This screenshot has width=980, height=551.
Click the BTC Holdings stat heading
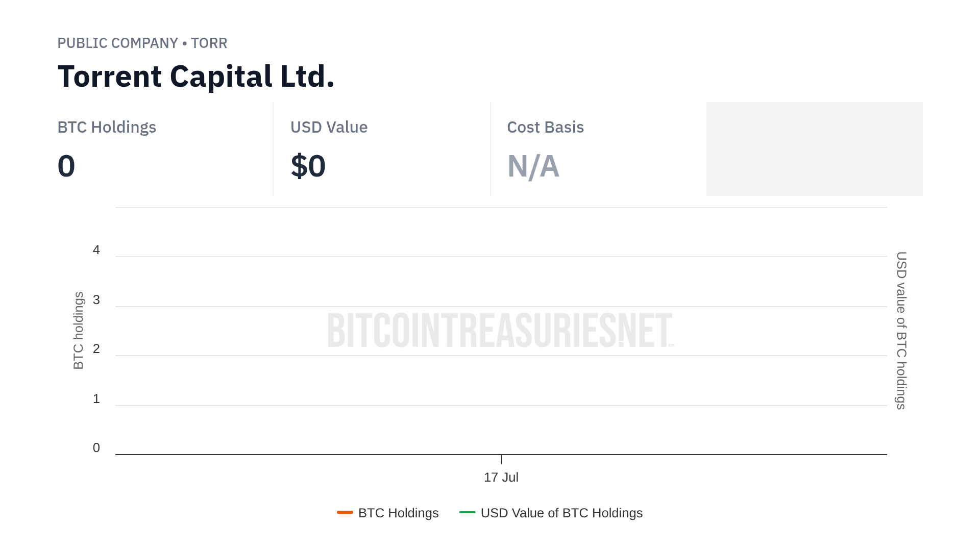coord(107,127)
